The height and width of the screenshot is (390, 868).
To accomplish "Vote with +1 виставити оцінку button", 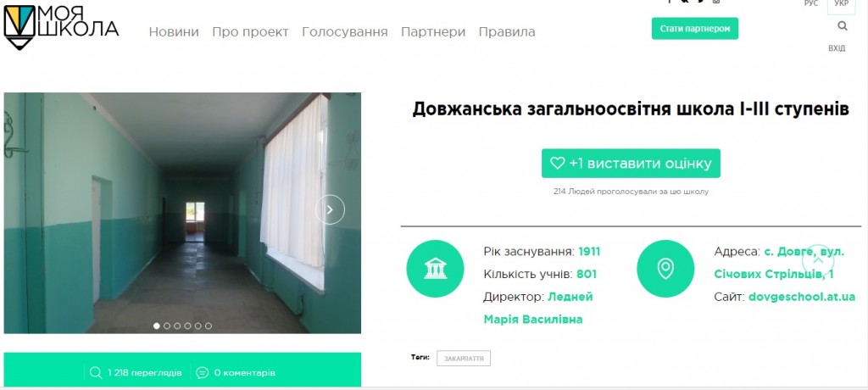I will click(x=631, y=164).
